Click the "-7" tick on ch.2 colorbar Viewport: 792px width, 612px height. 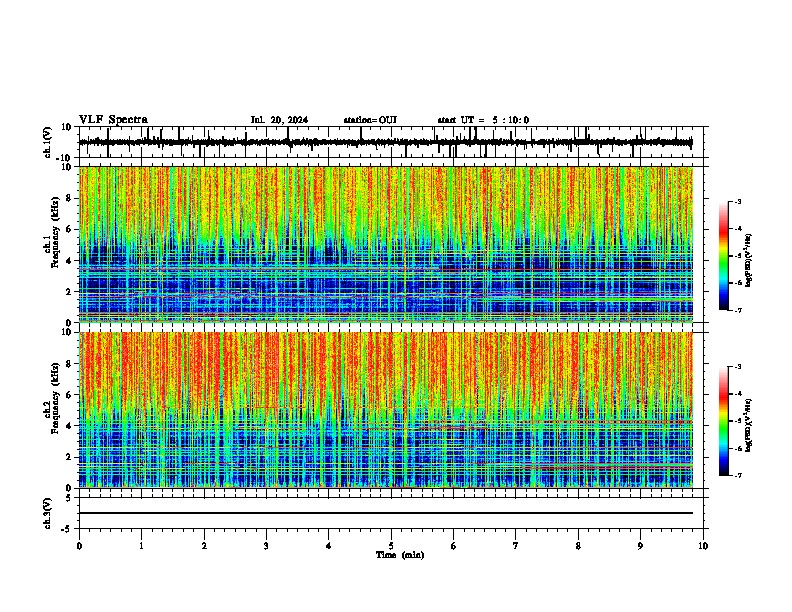[x=738, y=476]
